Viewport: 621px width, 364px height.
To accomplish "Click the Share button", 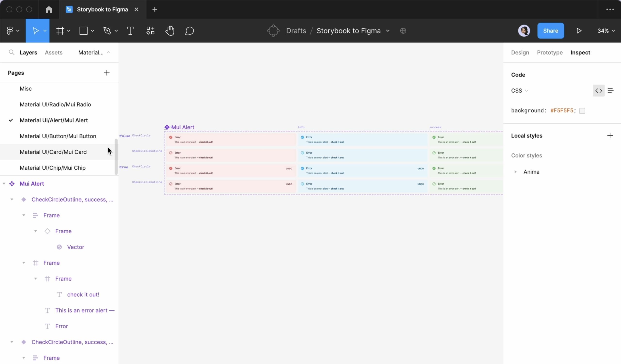I will [x=551, y=30].
